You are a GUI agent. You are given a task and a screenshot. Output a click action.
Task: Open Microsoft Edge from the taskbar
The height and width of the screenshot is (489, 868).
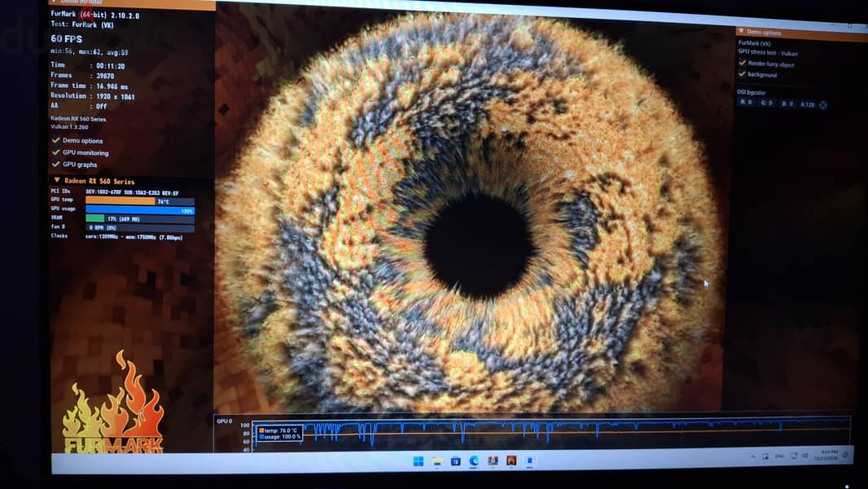474,460
